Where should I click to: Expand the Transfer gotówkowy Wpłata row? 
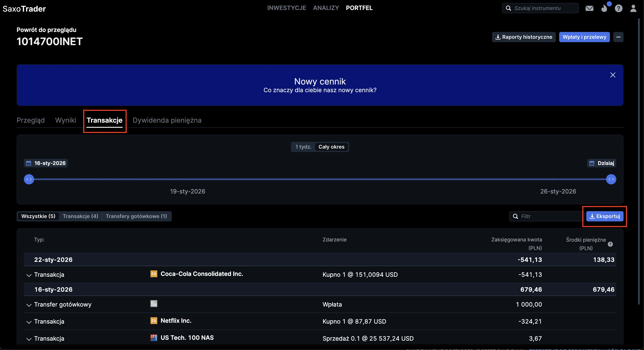coord(29,305)
